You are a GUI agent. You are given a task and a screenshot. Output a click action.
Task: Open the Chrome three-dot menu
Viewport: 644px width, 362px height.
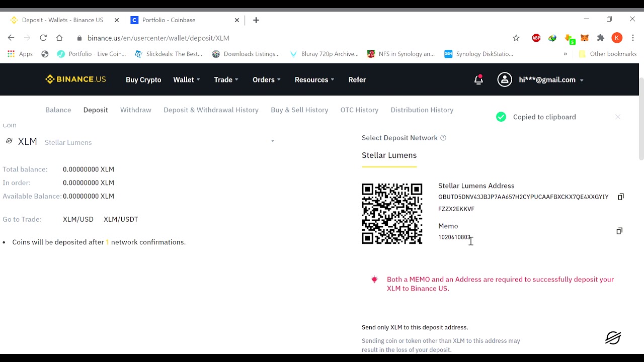click(x=633, y=38)
